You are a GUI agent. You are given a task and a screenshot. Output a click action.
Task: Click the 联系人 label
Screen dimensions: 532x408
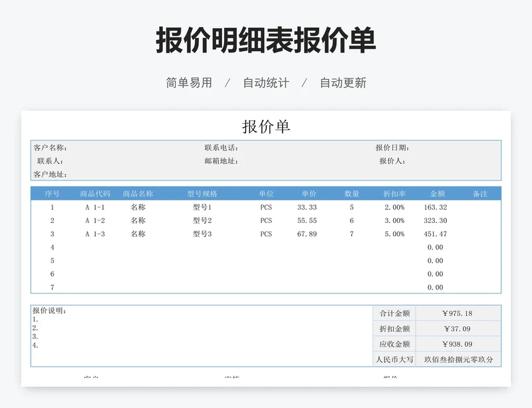(51, 161)
